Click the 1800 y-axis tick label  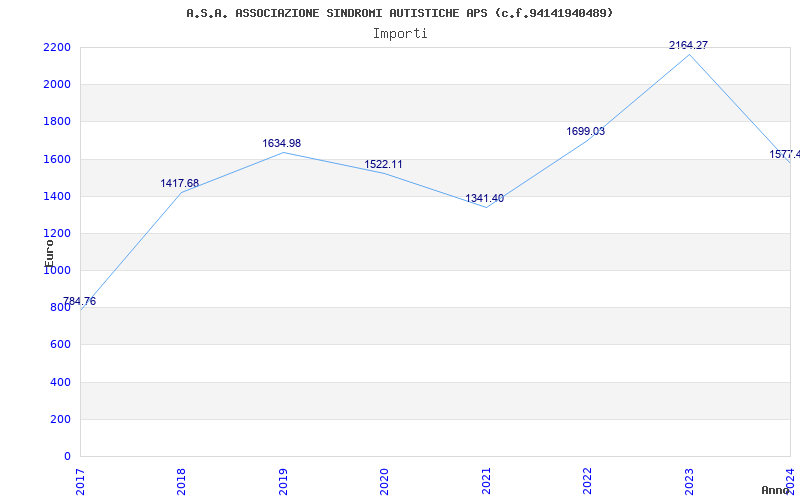[x=57, y=122]
